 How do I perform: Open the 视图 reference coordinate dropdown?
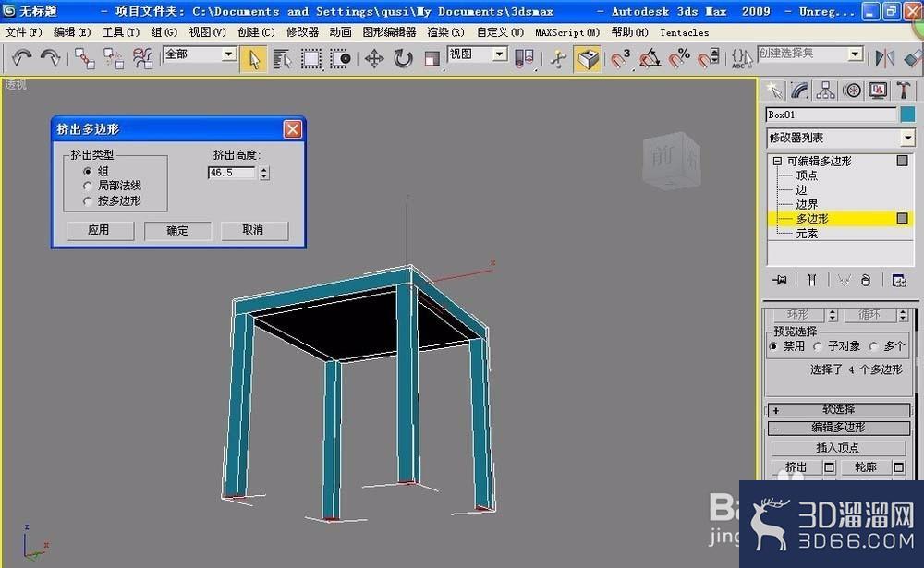pos(499,54)
